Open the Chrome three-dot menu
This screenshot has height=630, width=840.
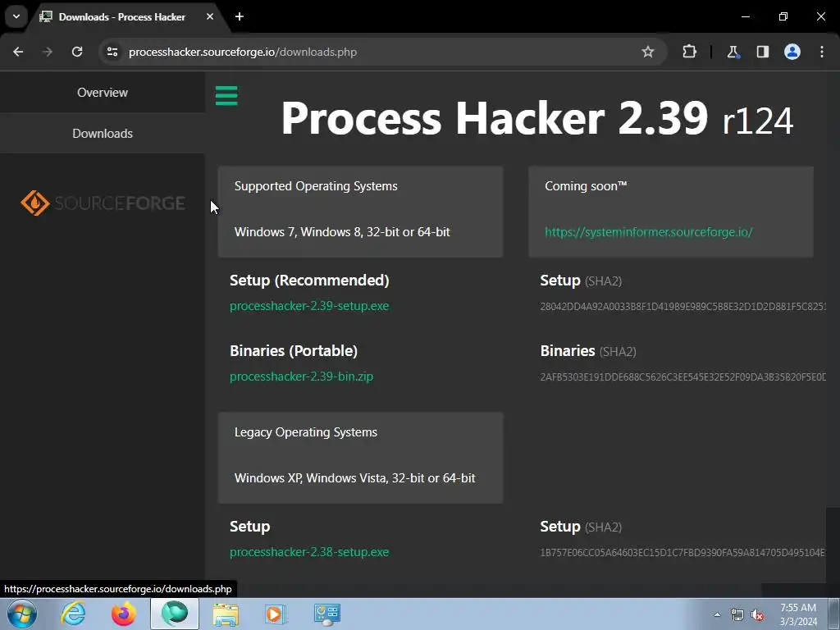822,52
